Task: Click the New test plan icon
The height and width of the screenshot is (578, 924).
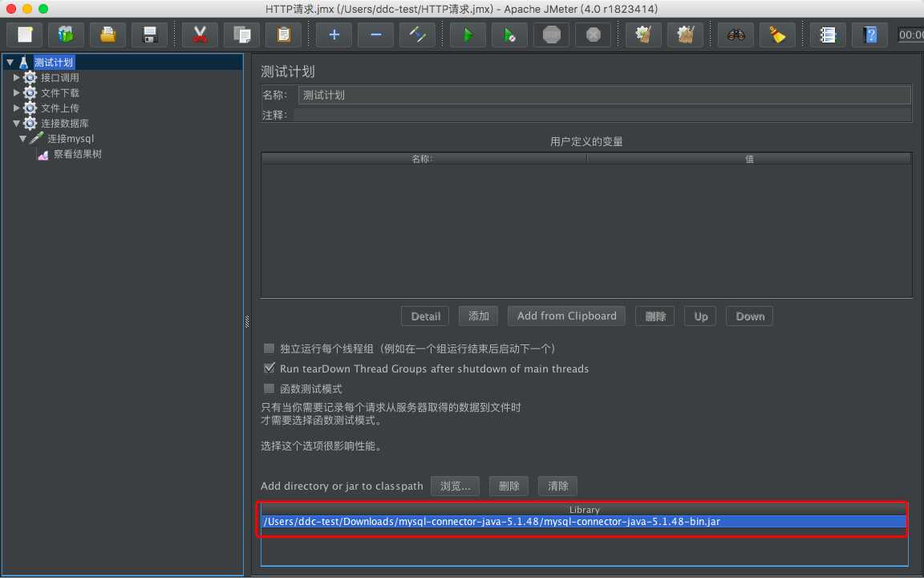Action: click(x=25, y=35)
